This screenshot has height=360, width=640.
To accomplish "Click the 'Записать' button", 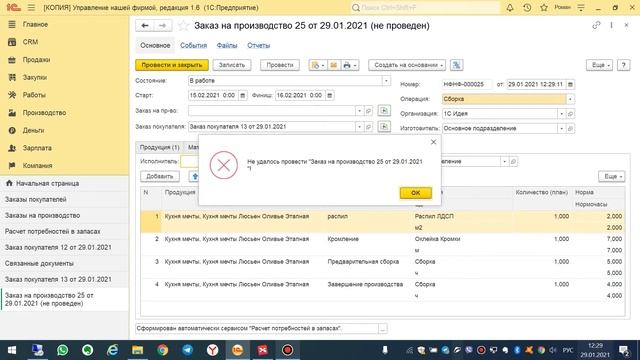I will coord(232,65).
